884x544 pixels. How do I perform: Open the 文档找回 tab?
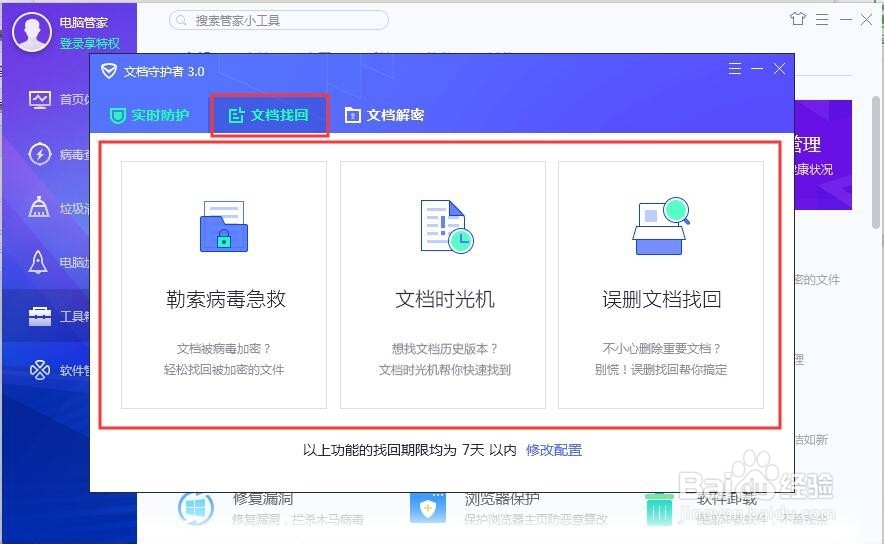pyautogui.click(x=269, y=116)
